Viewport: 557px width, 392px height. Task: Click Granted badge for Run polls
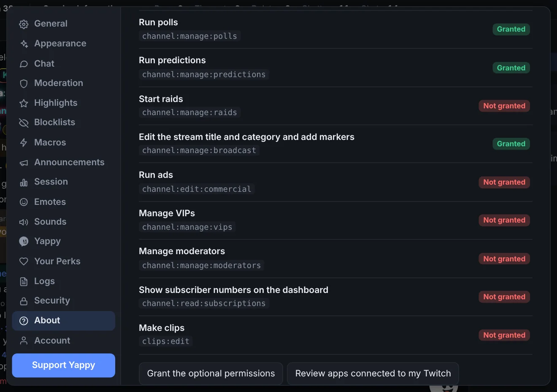[511, 29]
